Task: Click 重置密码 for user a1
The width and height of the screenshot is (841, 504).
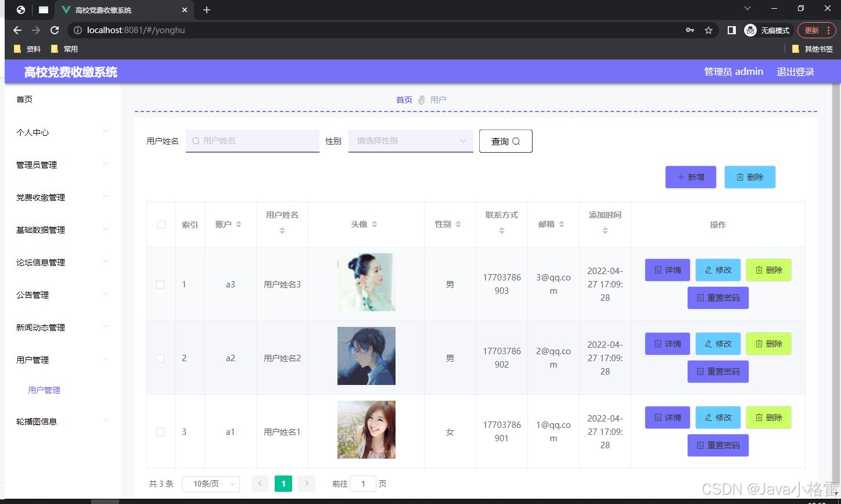Action: pyautogui.click(x=718, y=445)
